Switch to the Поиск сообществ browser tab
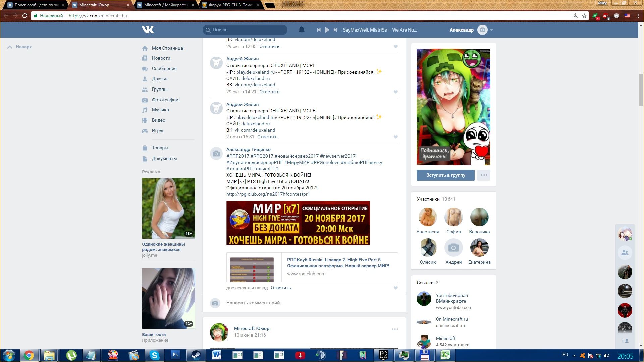The image size is (644, 362). coord(36,5)
